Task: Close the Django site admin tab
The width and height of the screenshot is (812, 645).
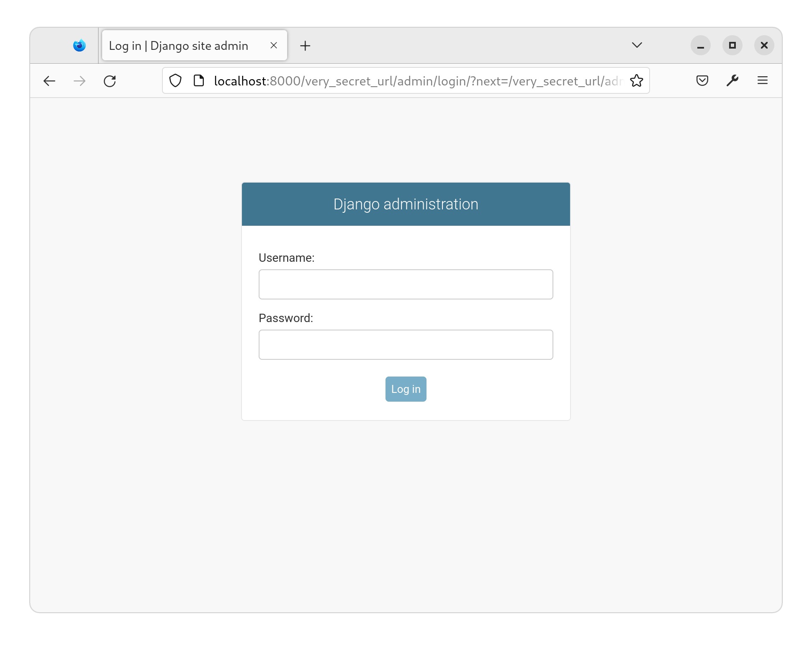Action: (274, 45)
